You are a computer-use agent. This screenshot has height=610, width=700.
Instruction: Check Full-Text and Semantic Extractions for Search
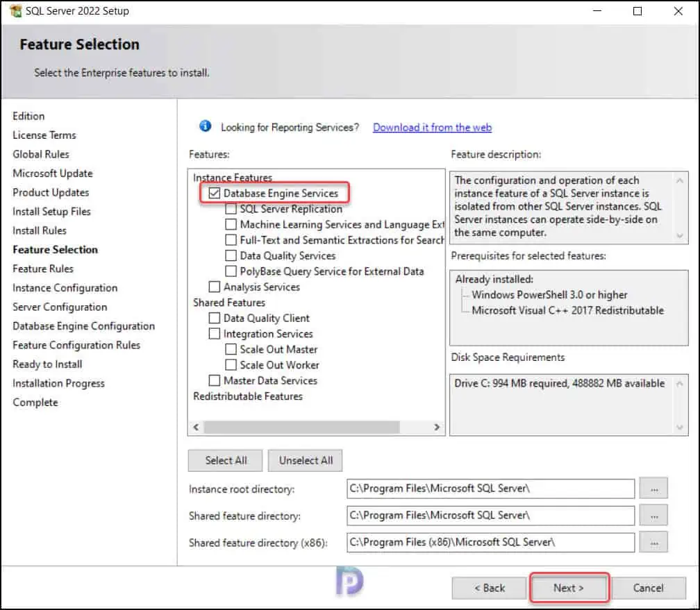(x=231, y=240)
